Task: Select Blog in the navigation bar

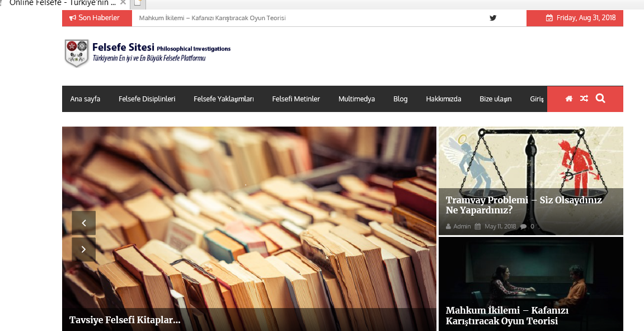Action: coord(400,99)
